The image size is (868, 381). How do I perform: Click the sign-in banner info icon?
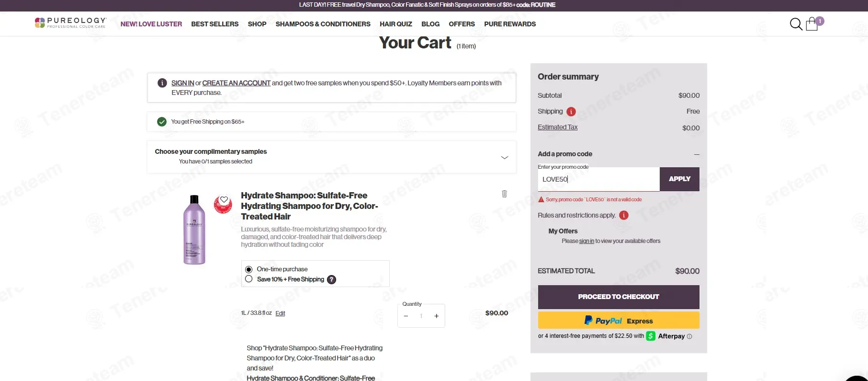coord(162,83)
